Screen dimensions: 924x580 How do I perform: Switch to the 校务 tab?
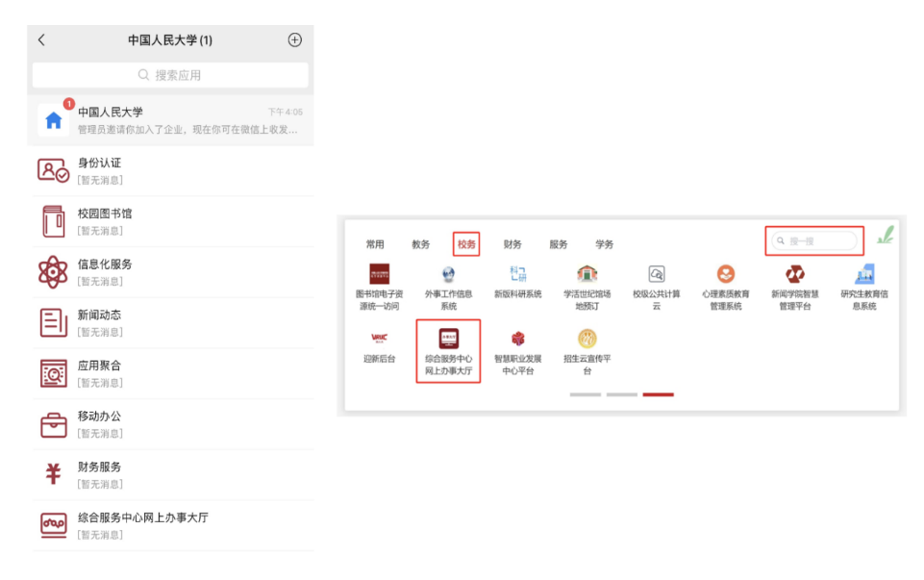point(466,244)
